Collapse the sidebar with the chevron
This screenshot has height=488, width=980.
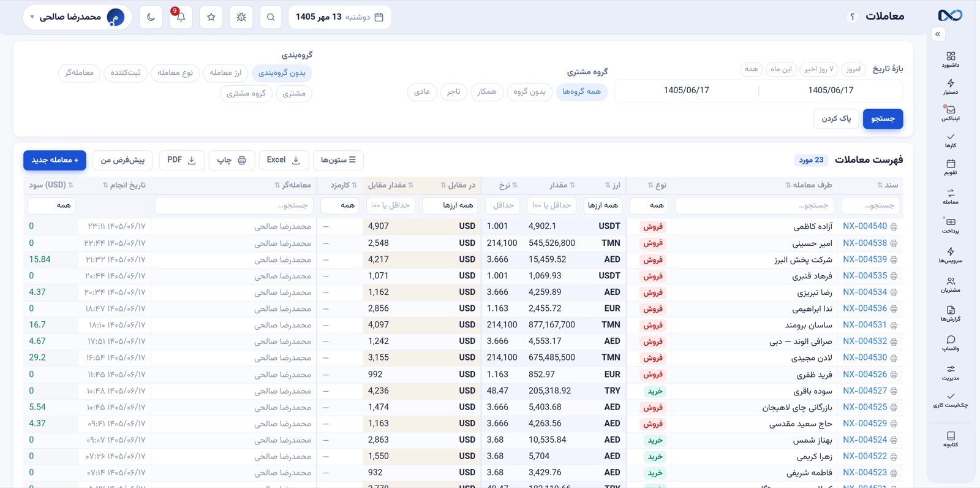click(x=938, y=34)
